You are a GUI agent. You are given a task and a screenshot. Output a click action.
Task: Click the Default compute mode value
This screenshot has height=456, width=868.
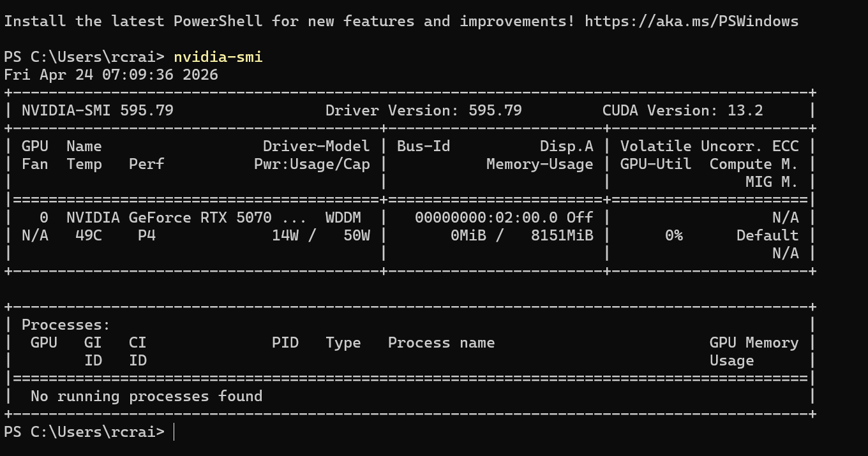[767, 235]
